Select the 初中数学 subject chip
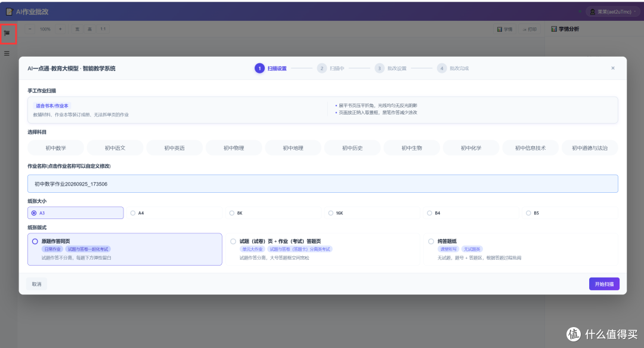The width and height of the screenshot is (644, 348). tap(56, 148)
